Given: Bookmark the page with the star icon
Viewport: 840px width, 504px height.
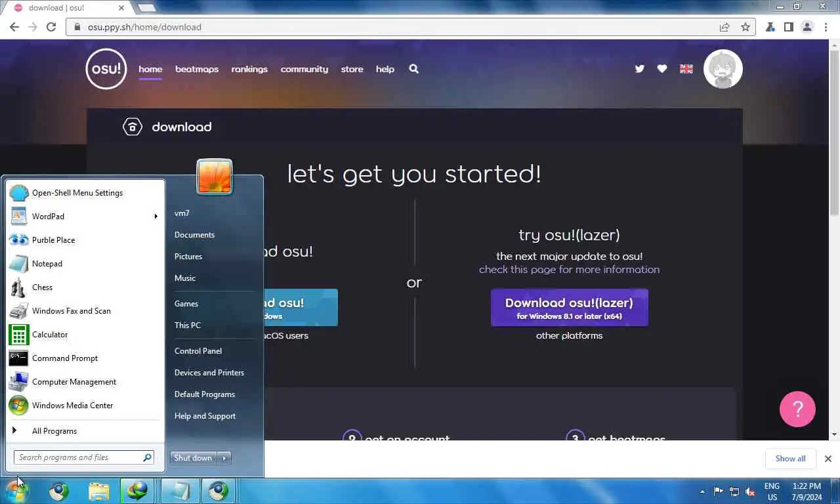Looking at the screenshot, I should tap(745, 27).
